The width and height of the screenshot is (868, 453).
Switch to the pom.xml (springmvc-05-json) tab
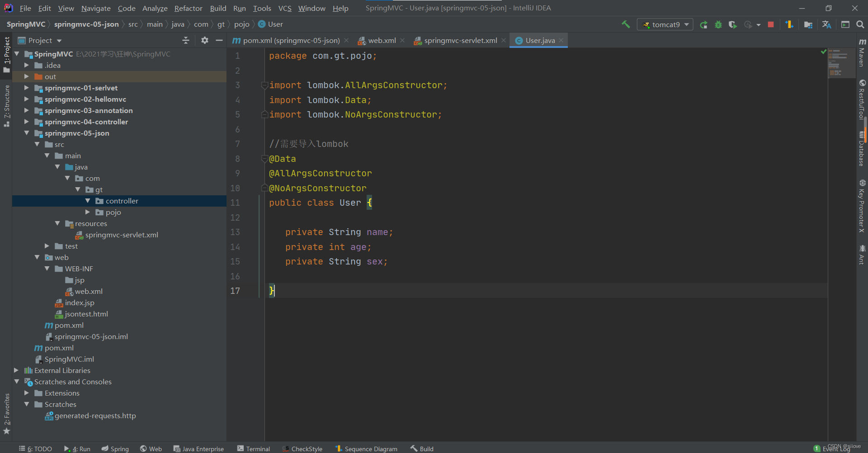click(x=291, y=40)
